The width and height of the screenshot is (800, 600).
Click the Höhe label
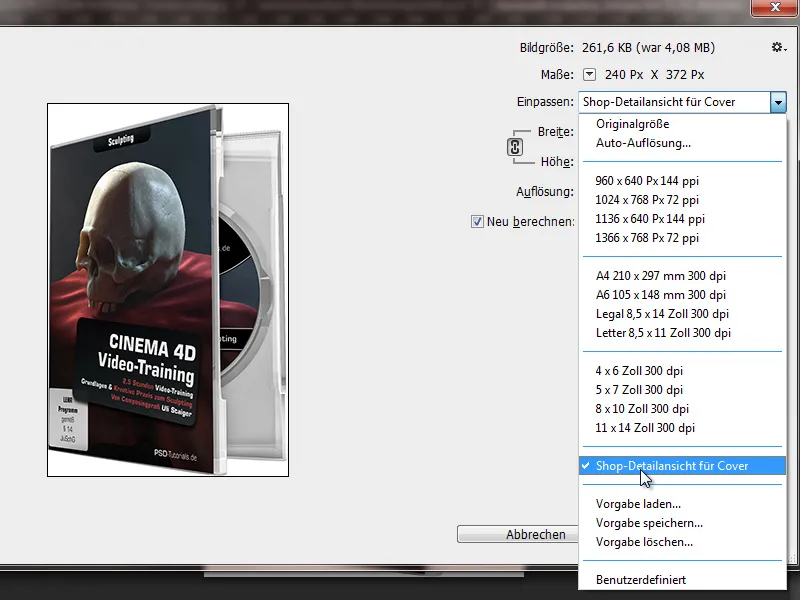point(557,162)
